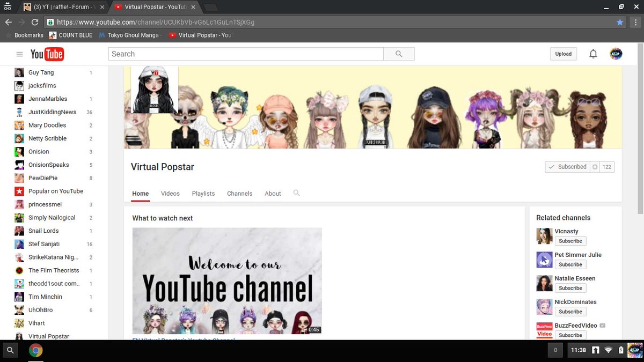644x362 pixels.
Task: Open Natalie Esseen channel avatar
Action: 544,283
